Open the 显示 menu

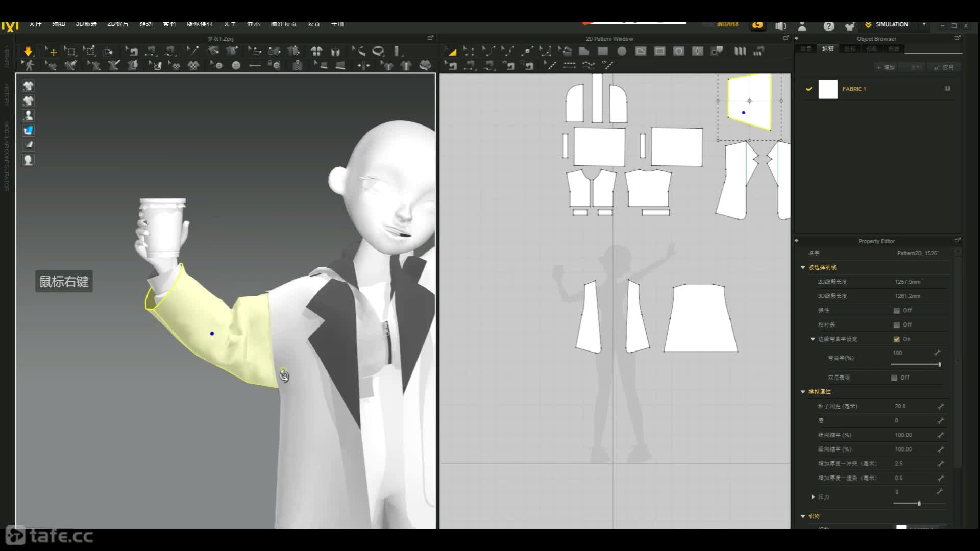(254, 24)
